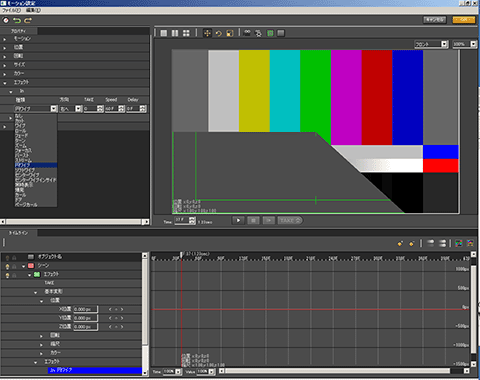The height and width of the screenshot is (380, 480).
Task: Toggle Y position keyframe center dot
Action: [116, 318]
